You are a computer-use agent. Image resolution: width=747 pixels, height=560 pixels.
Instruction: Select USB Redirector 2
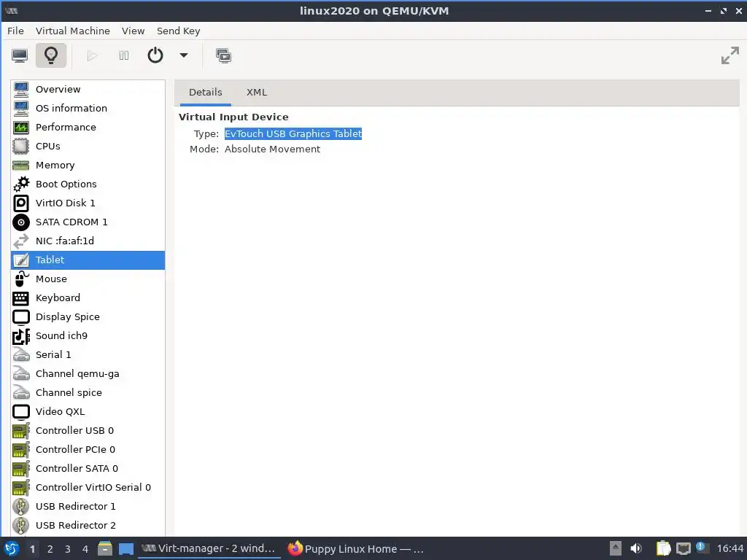point(88,525)
